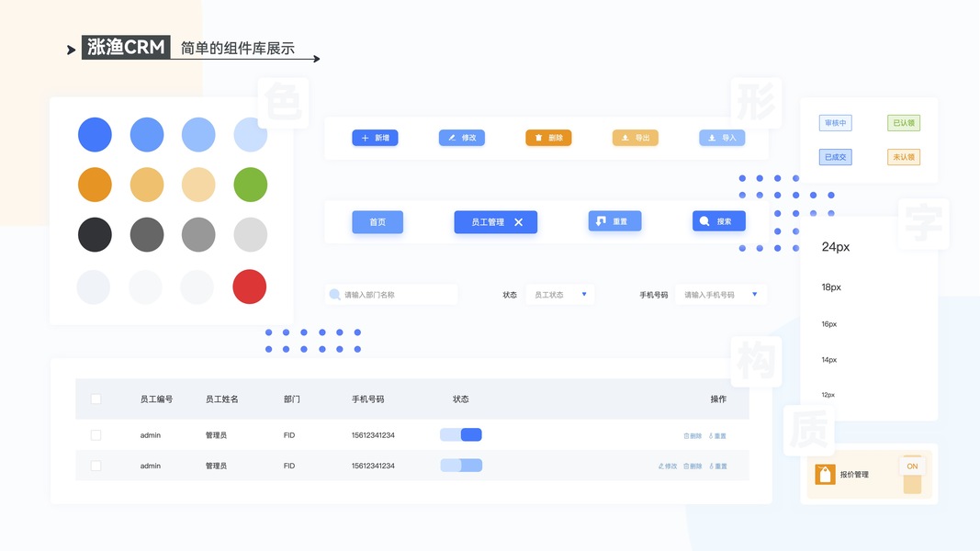This screenshot has width=980, height=551.
Task: Toggle the dark blue status switch
Action: pos(461,434)
